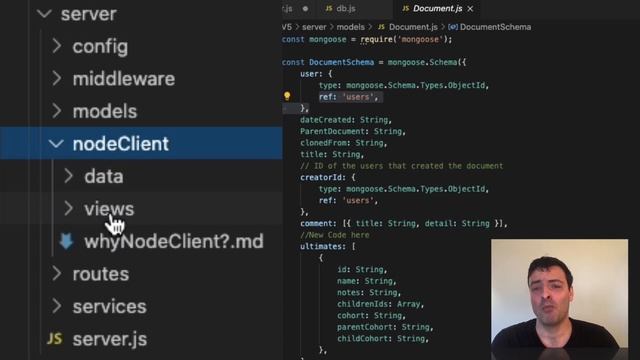Select the services folder label
The image size is (640, 360).
click(x=109, y=307)
